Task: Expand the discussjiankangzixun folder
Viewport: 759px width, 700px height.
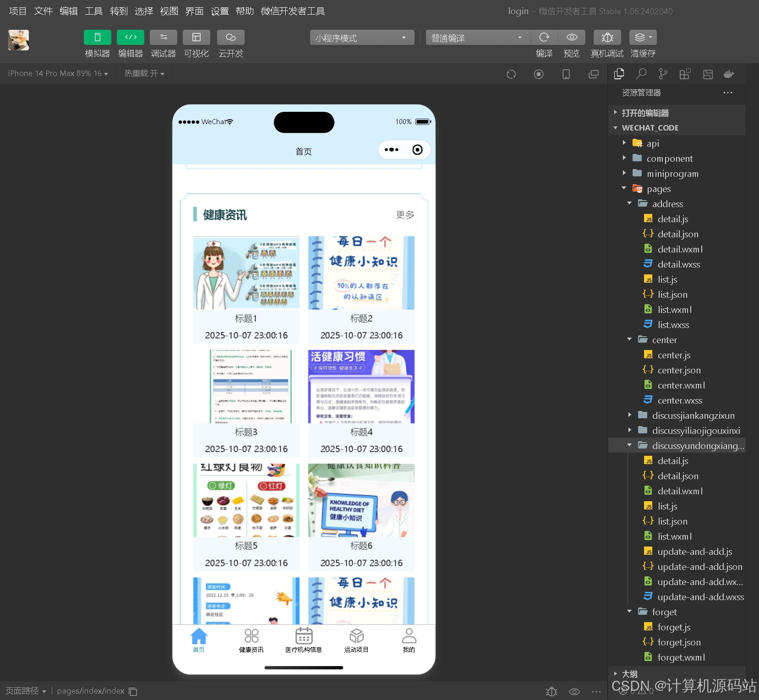Action: pyautogui.click(x=677, y=415)
